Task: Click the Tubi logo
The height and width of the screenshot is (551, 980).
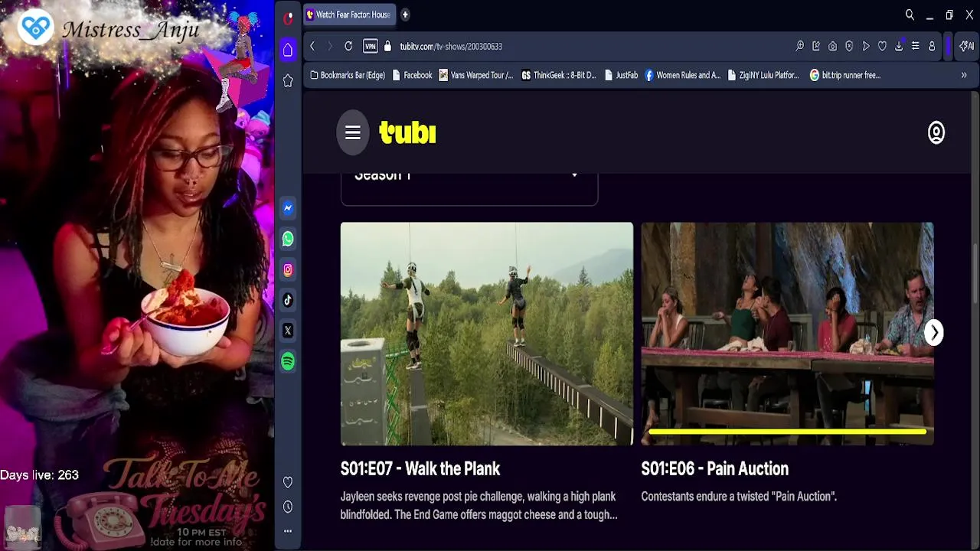Action: pyautogui.click(x=407, y=132)
